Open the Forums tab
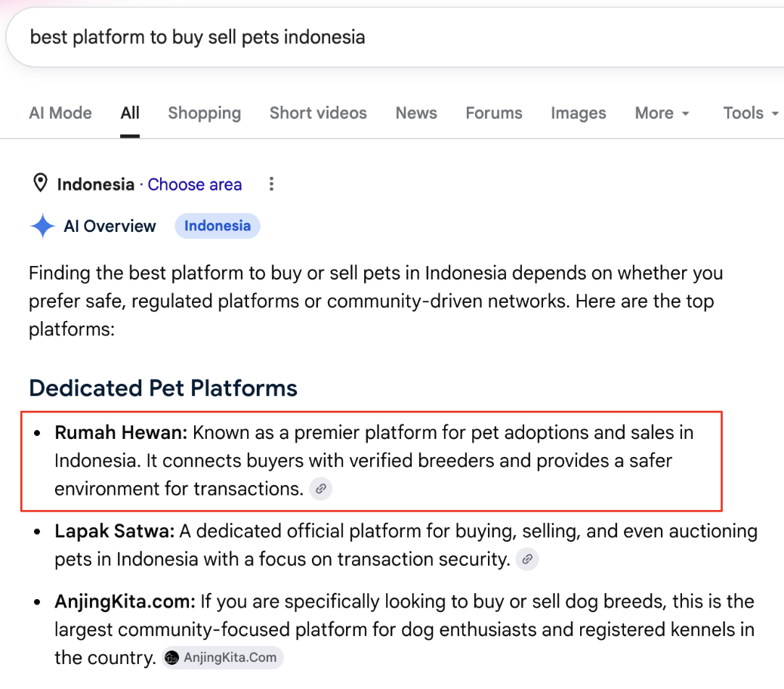The width and height of the screenshot is (784, 689). point(494,113)
